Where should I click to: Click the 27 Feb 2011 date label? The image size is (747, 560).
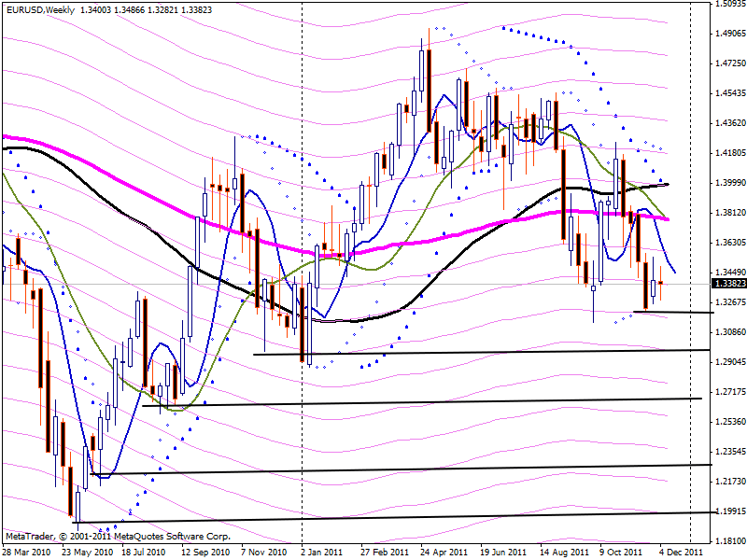click(x=385, y=552)
